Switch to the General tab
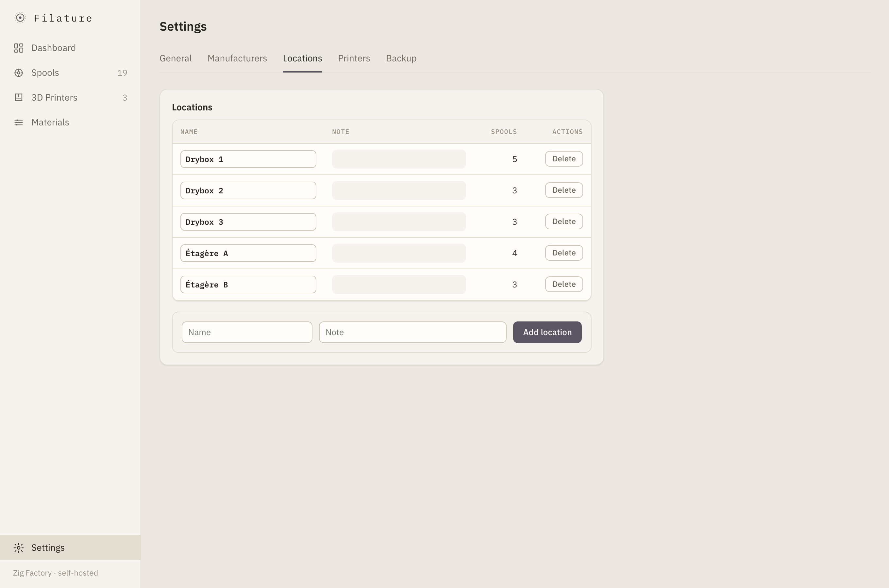Screen dimensions: 889x588 click(x=176, y=58)
